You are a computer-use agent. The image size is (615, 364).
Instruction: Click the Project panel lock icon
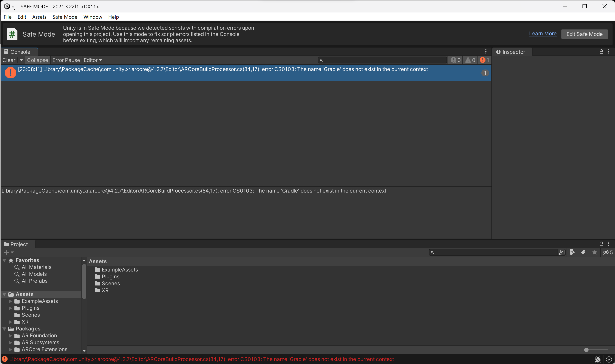pyautogui.click(x=601, y=244)
